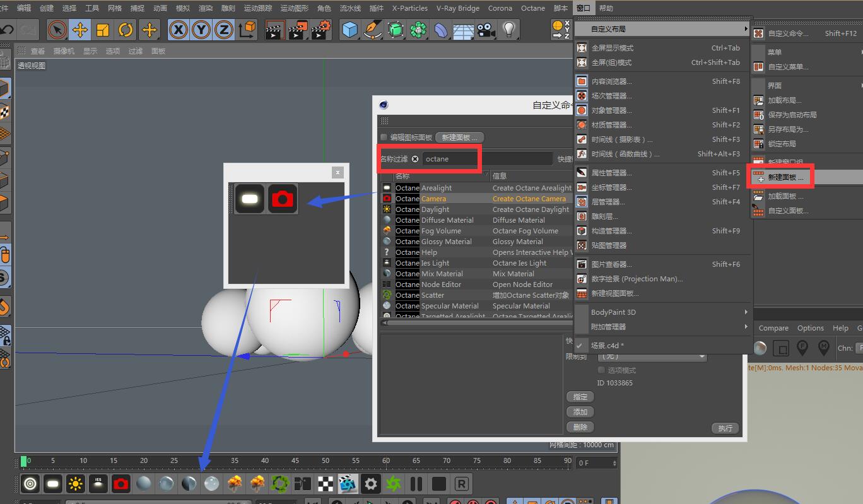Image resolution: width=863 pixels, height=504 pixels.
Task: Click Arealight icon in floating palette
Action: [x=250, y=199]
